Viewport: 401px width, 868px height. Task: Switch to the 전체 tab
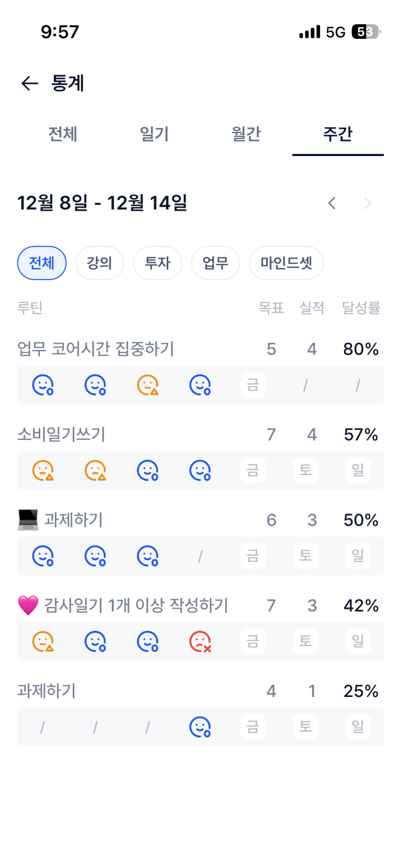click(63, 134)
